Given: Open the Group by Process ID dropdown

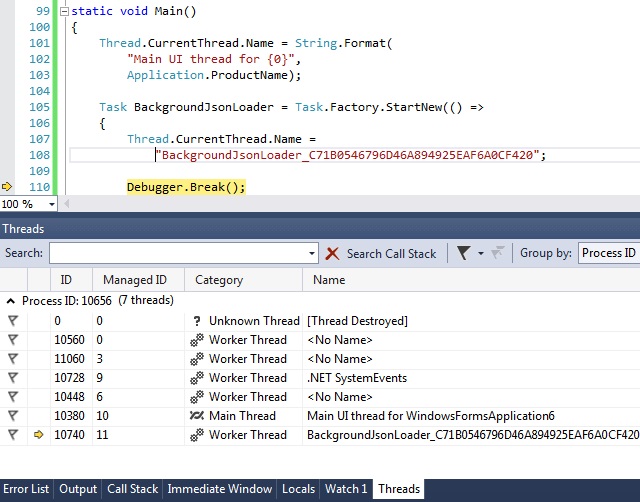Looking at the screenshot, I should (609, 253).
